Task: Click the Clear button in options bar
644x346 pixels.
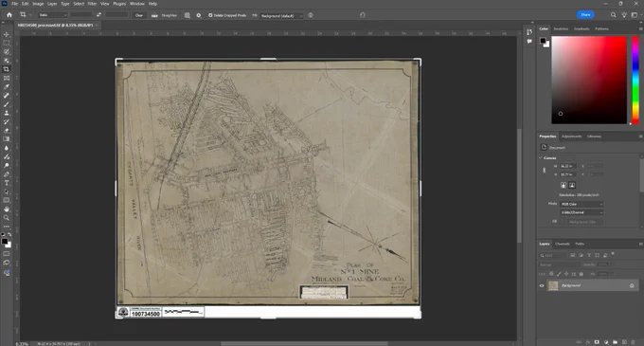Action: coord(139,15)
